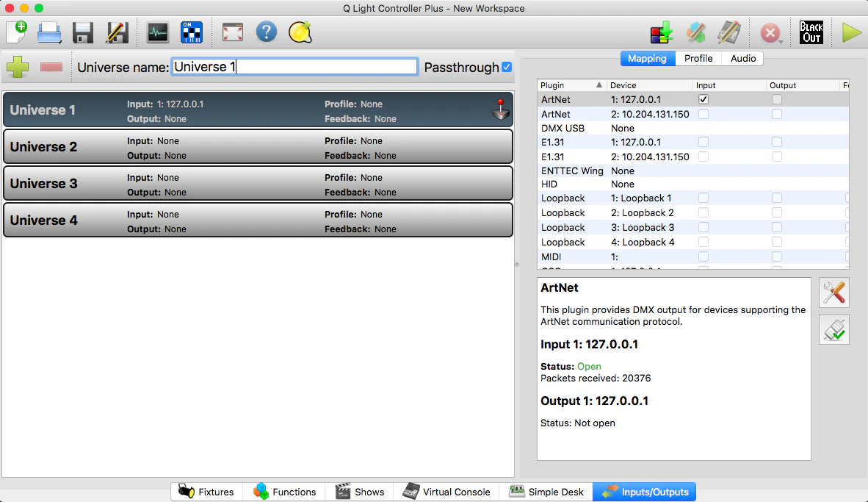Open the help question mark icon

click(267, 32)
